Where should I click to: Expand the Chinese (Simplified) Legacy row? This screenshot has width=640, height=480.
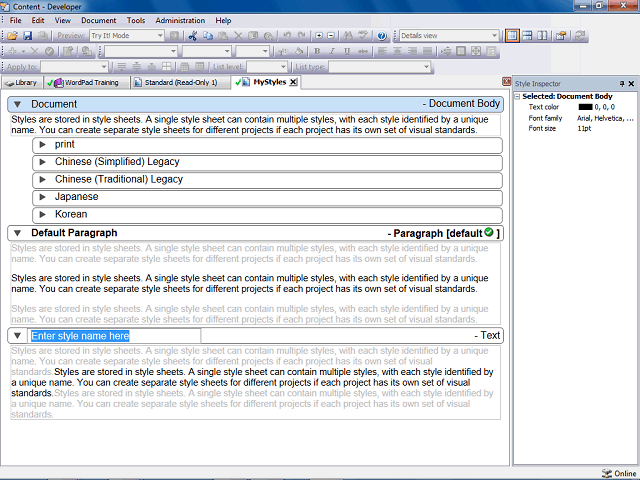42,162
